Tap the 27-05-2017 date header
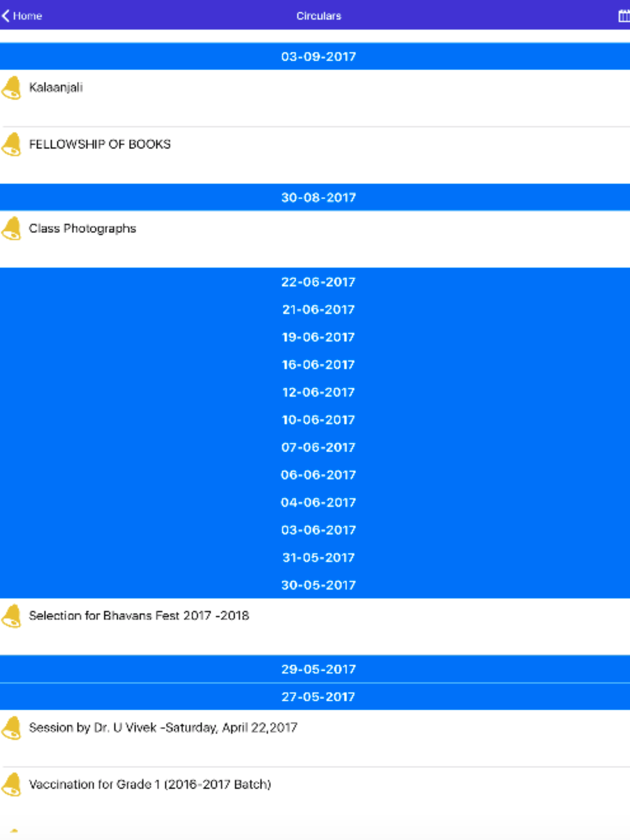Viewport: 630px width, 840px height. (315, 697)
